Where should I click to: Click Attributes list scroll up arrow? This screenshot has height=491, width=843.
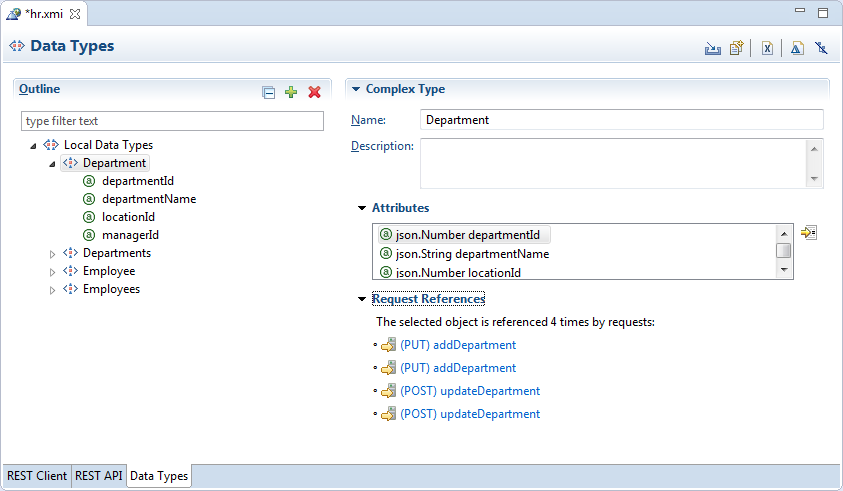784,233
